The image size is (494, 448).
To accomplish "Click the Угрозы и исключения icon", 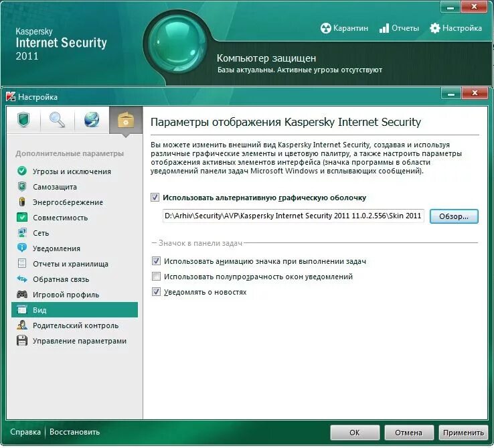I will click(21, 171).
